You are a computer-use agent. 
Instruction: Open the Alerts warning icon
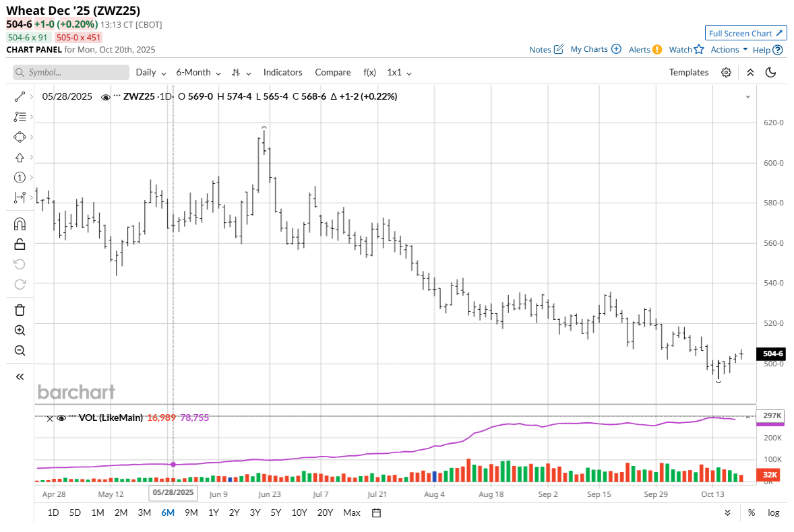[x=656, y=50]
